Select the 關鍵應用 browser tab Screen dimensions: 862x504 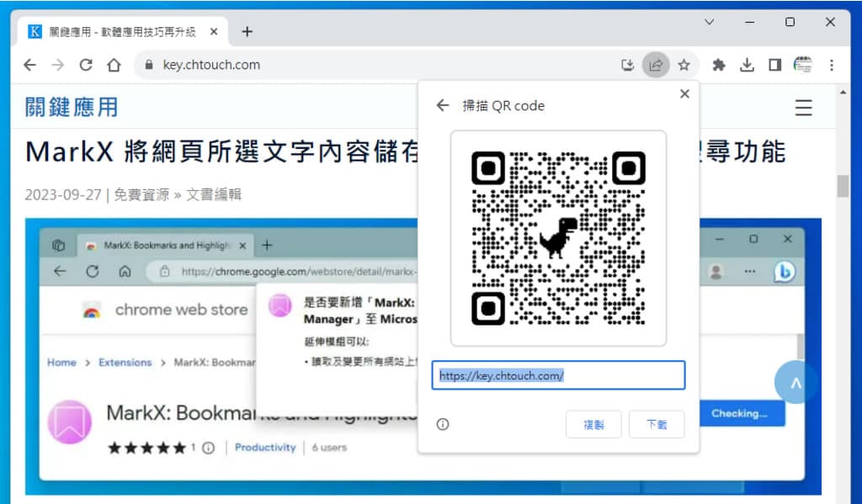tap(123, 32)
